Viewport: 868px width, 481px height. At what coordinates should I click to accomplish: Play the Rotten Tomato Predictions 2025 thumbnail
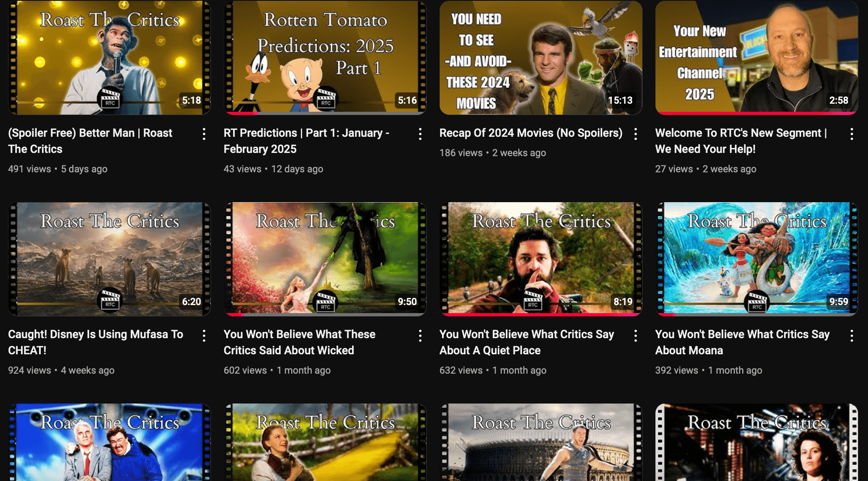click(325, 57)
